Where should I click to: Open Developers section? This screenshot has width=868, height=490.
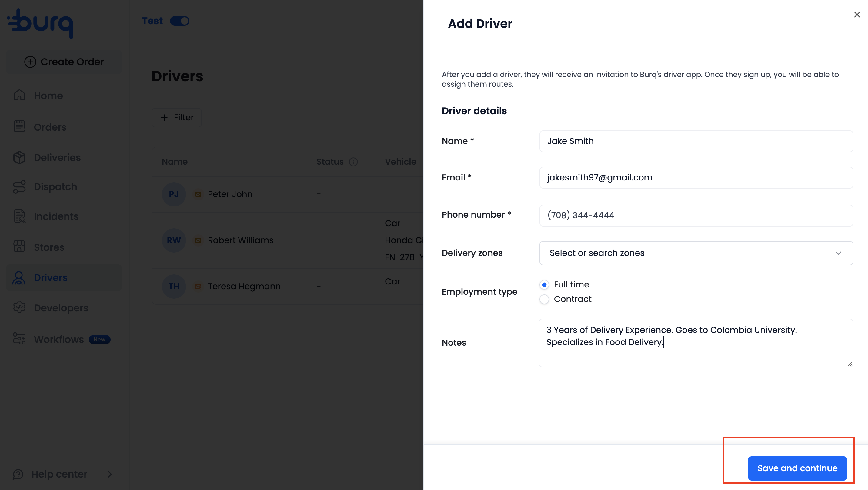coord(61,308)
